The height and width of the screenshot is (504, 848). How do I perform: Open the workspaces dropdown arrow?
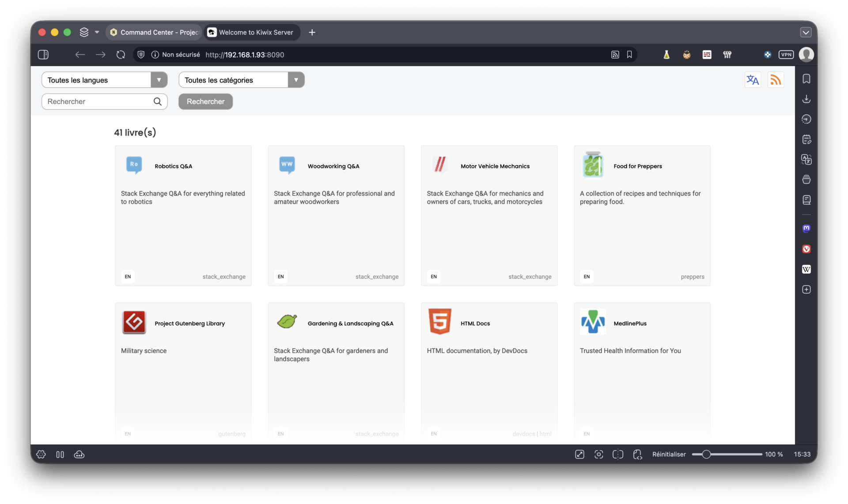pyautogui.click(x=97, y=32)
